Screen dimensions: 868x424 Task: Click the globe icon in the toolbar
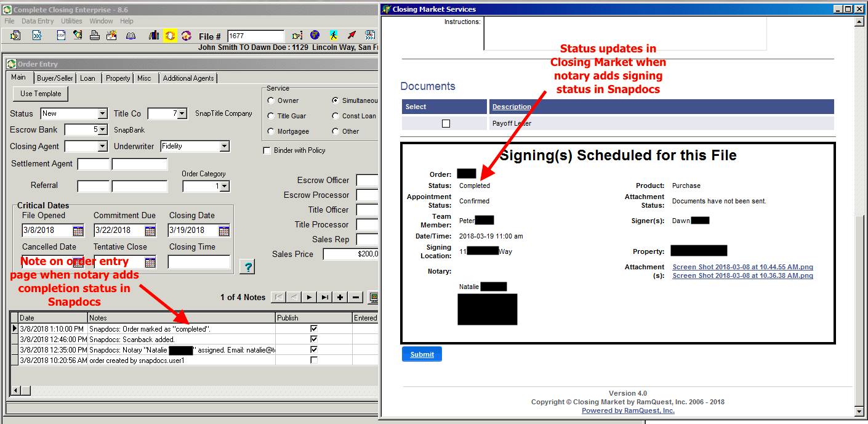click(315, 36)
